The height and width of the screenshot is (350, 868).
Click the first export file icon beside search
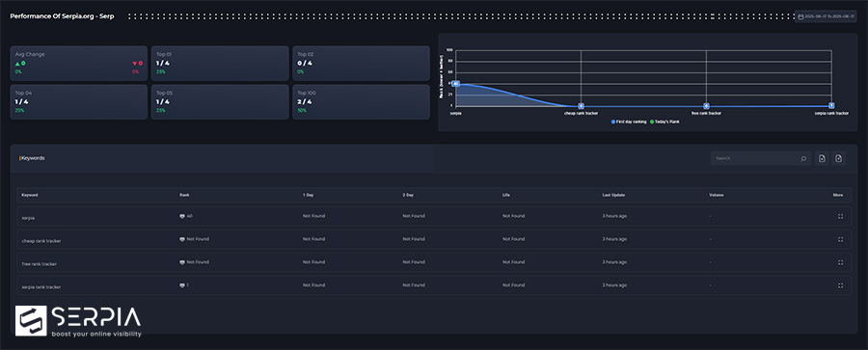[822, 158]
